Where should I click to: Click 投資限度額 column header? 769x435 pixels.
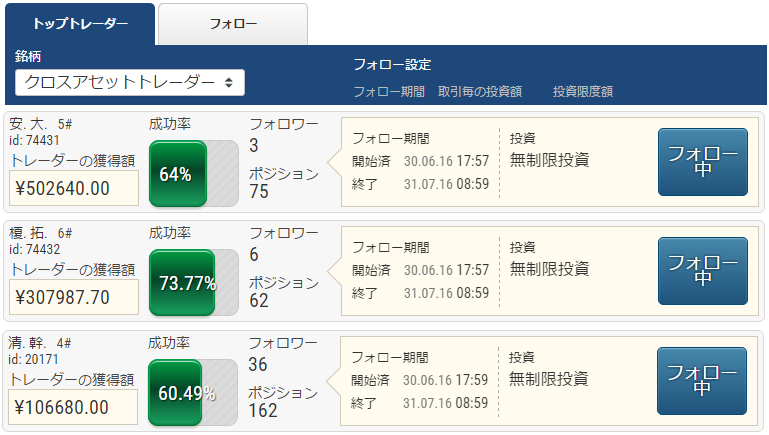click(583, 91)
